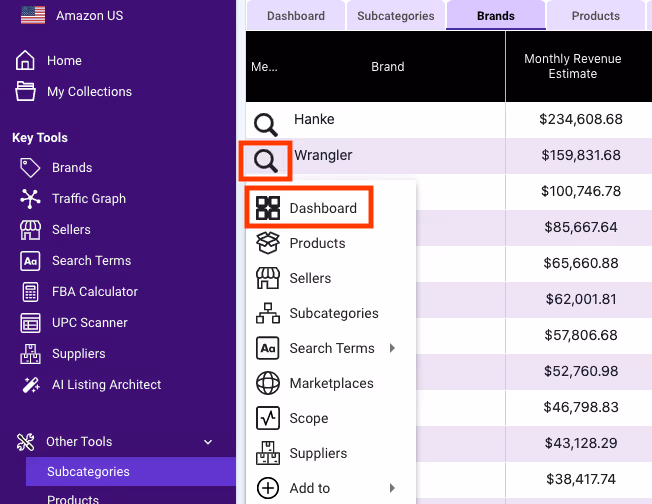The image size is (652, 504).
Task: Choose Scope in the popup menu
Action: 309,418
